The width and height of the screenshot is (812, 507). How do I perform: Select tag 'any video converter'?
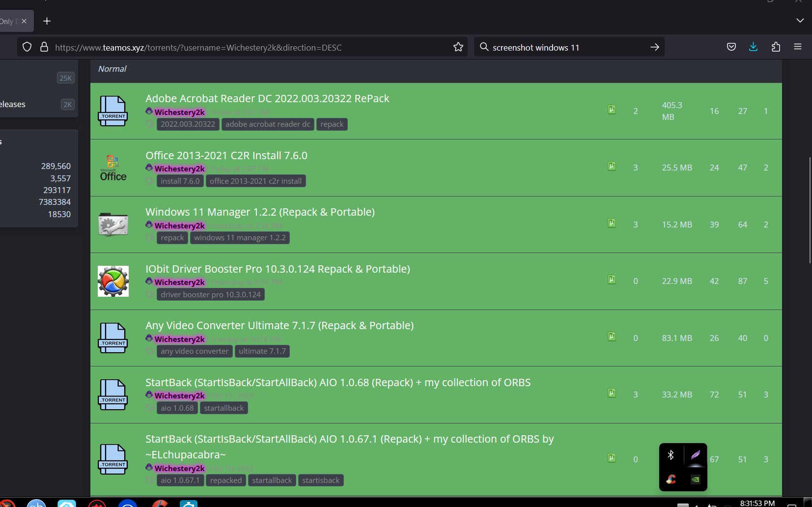tap(195, 351)
